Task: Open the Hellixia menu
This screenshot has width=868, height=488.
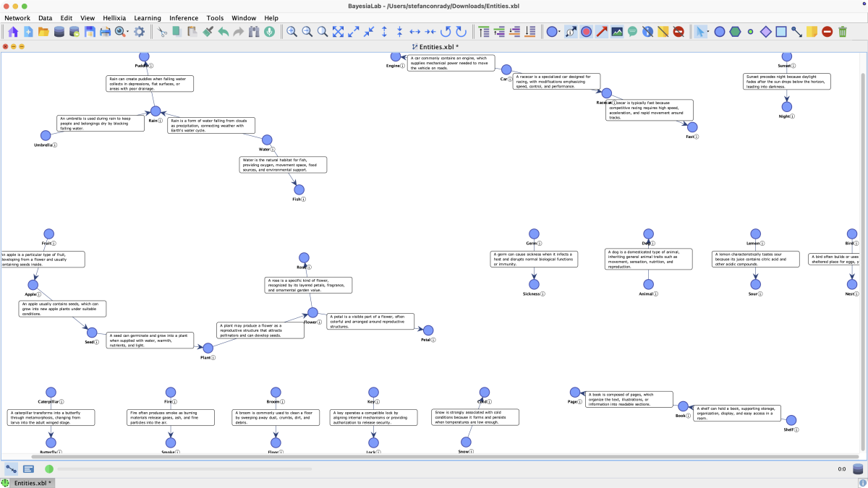Action: point(114,17)
